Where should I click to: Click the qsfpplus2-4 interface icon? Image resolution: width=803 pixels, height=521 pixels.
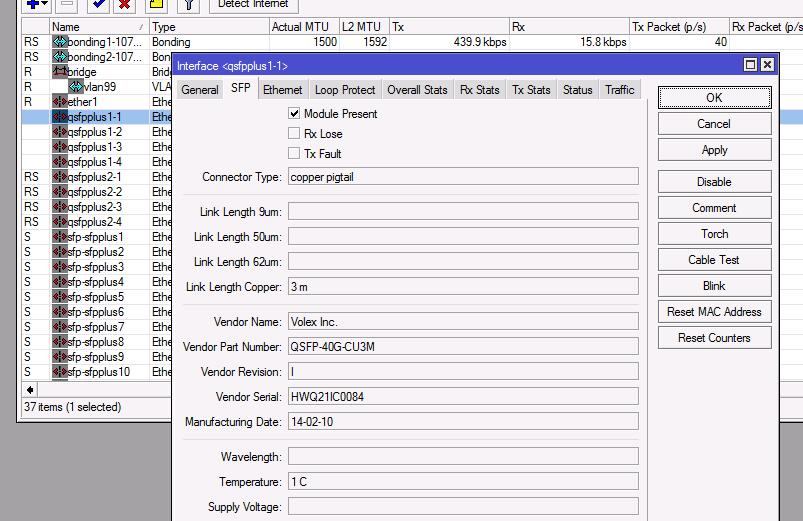click(59, 222)
